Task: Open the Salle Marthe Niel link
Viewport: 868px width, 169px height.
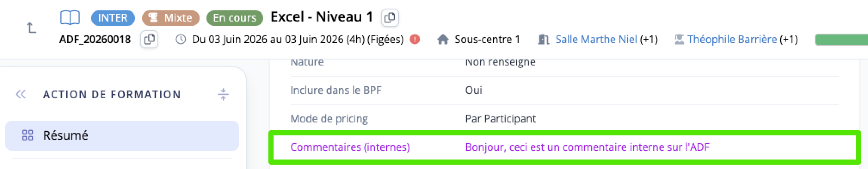Action: (x=596, y=40)
